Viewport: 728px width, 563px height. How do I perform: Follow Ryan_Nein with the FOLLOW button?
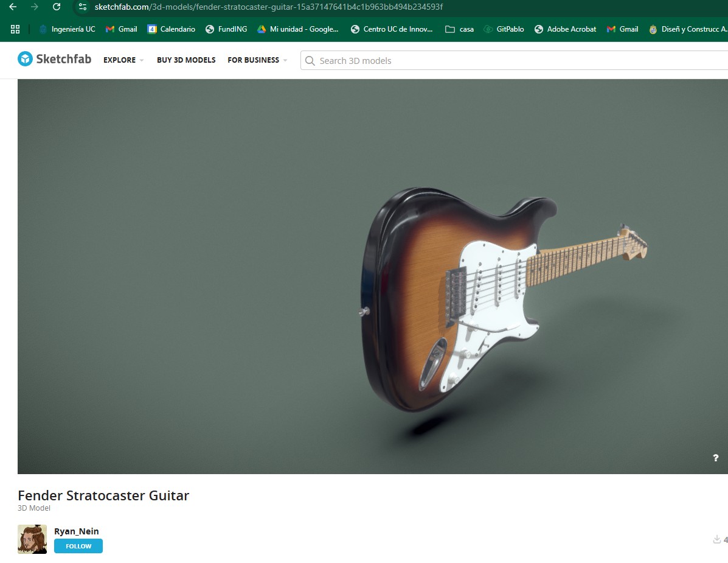click(x=78, y=547)
